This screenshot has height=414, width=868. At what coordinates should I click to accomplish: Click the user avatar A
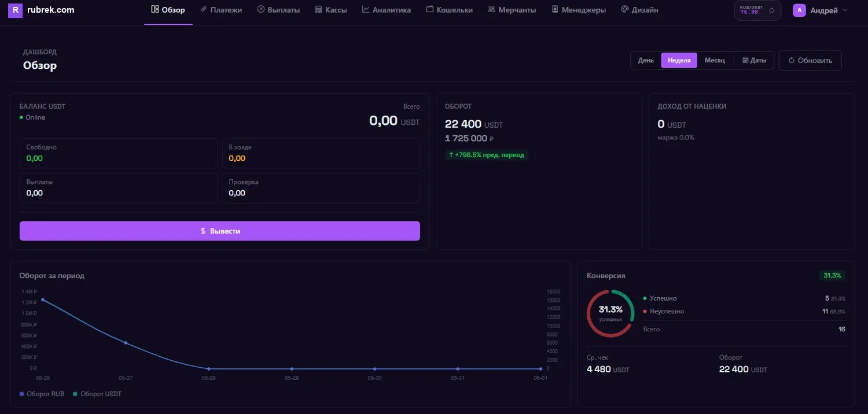[799, 10]
